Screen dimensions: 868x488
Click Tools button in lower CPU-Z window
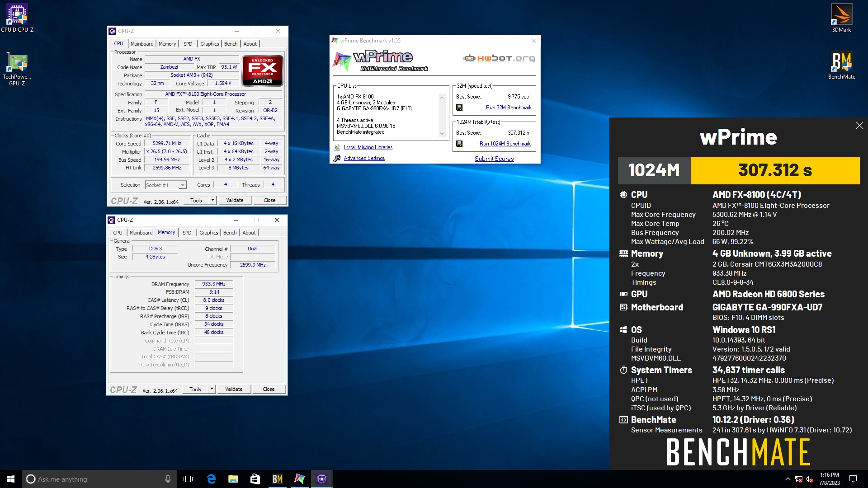point(195,389)
